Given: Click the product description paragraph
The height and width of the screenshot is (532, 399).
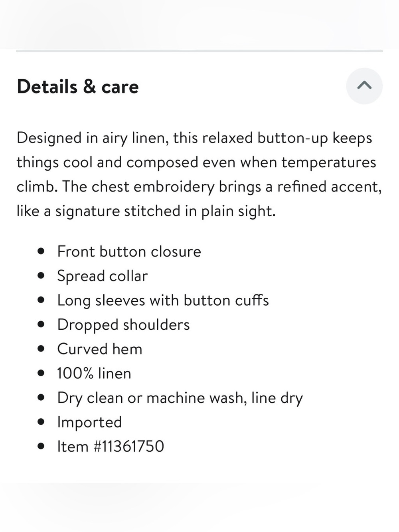Looking at the screenshot, I should (x=199, y=174).
